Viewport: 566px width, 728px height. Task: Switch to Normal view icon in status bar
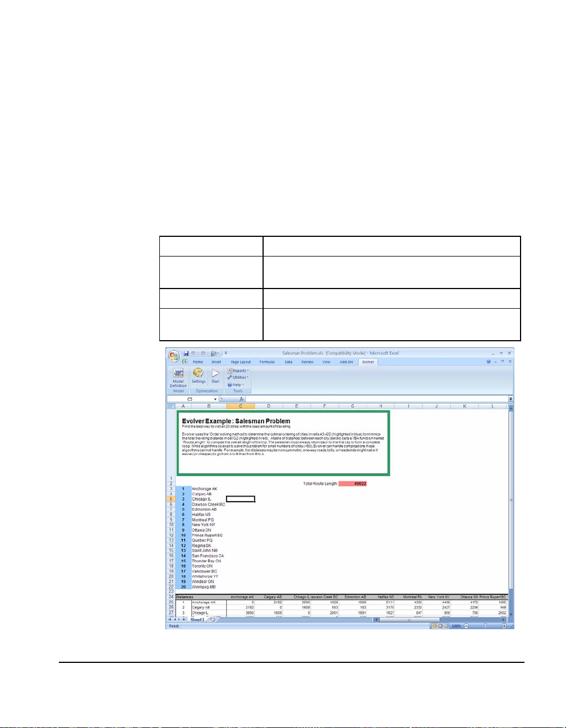pos(434,626)
